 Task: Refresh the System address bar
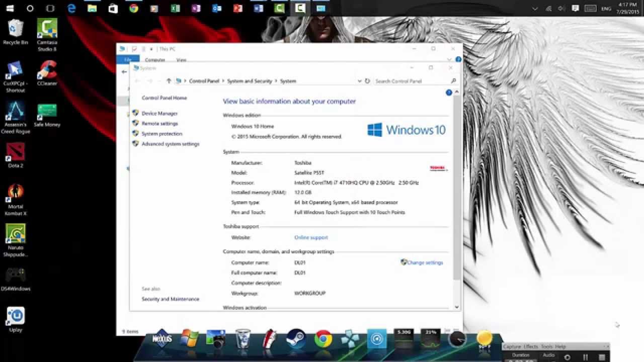[x=367, y=81]
